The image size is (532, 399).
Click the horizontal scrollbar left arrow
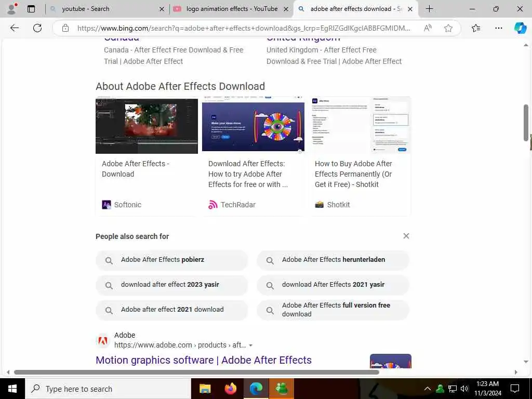pyautogui.click(x=8, y=372)
